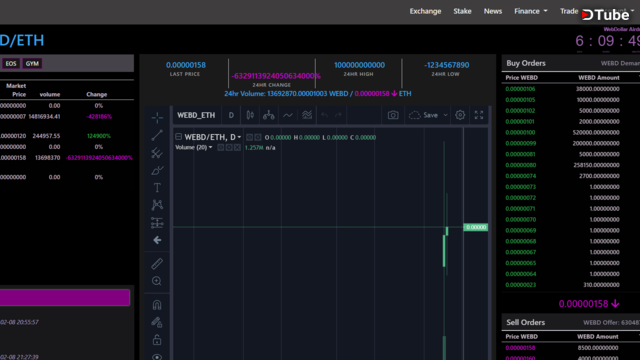Enter fullscreen chart mode

pos(479,116)
